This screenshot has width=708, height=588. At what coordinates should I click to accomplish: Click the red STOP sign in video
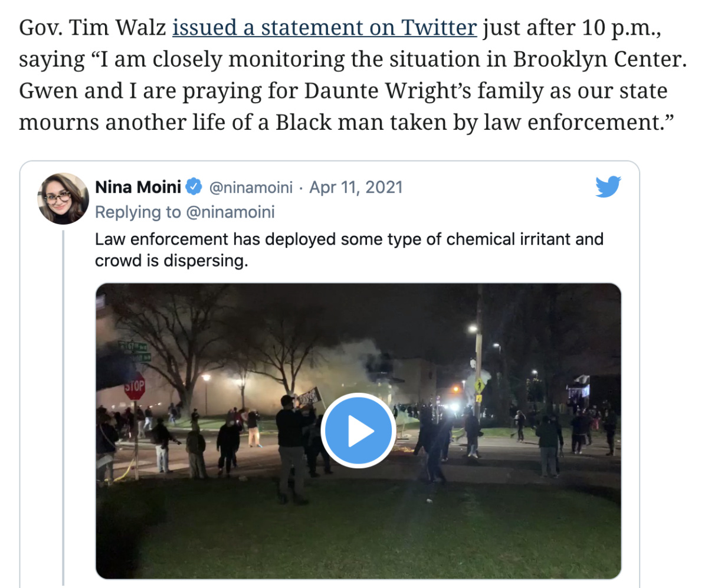click(x=135, y=386)
